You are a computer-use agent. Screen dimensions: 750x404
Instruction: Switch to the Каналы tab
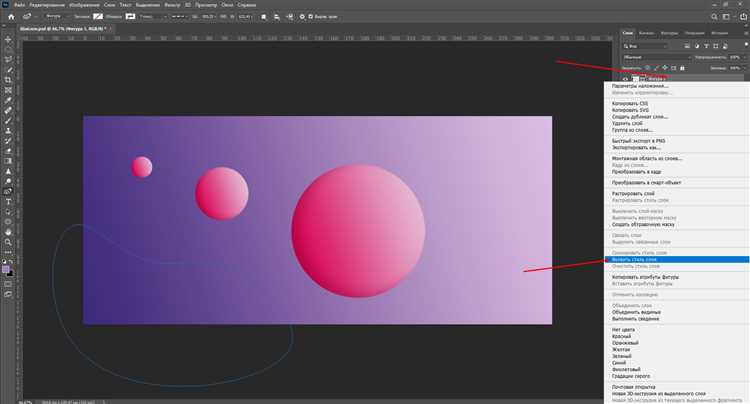(x=646, y=33)
